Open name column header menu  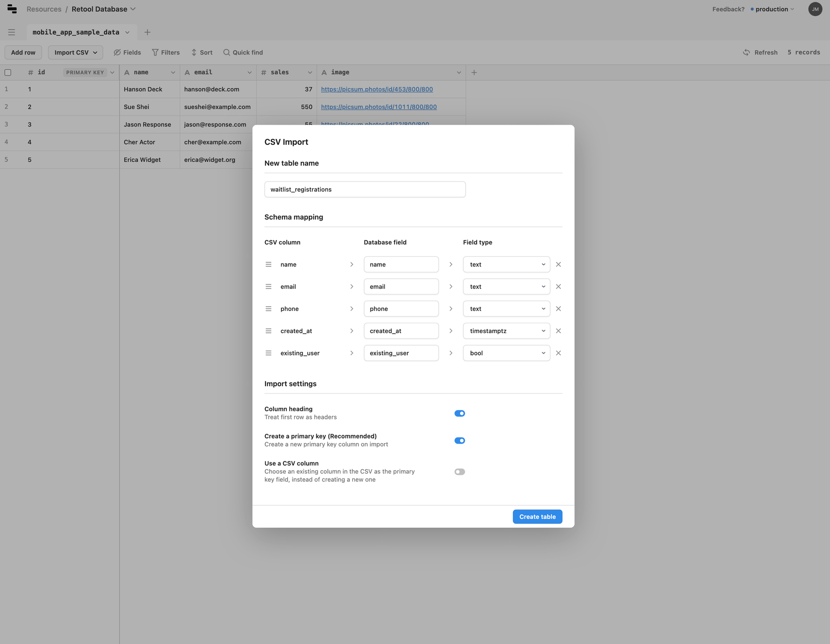point(173,73)
